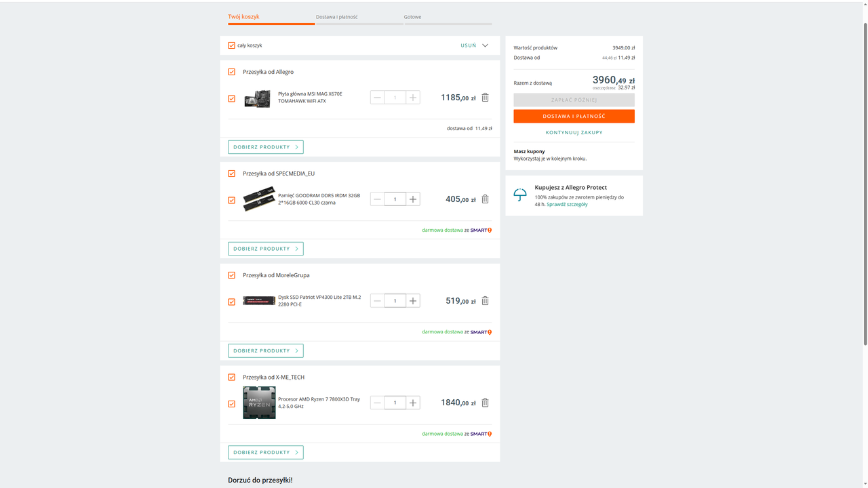Open 'Dobierz produkty' for SPECMEDIA_EU shipment
The height and width of the screenshot is (488, 868).
[266, 249]
